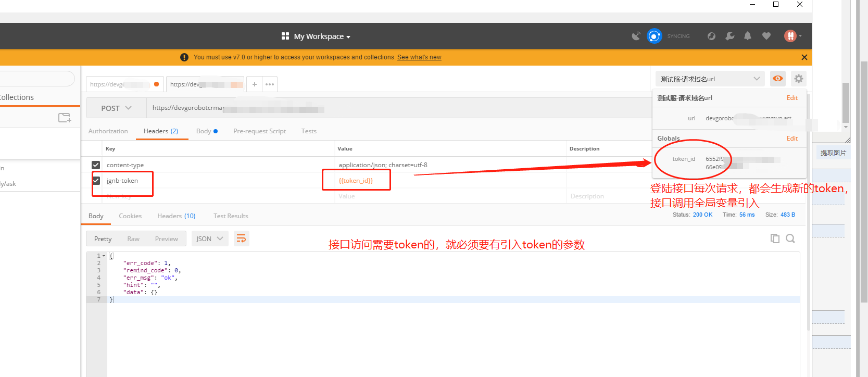
Task: Click the blue sync status icon
Action: (654, 36)
